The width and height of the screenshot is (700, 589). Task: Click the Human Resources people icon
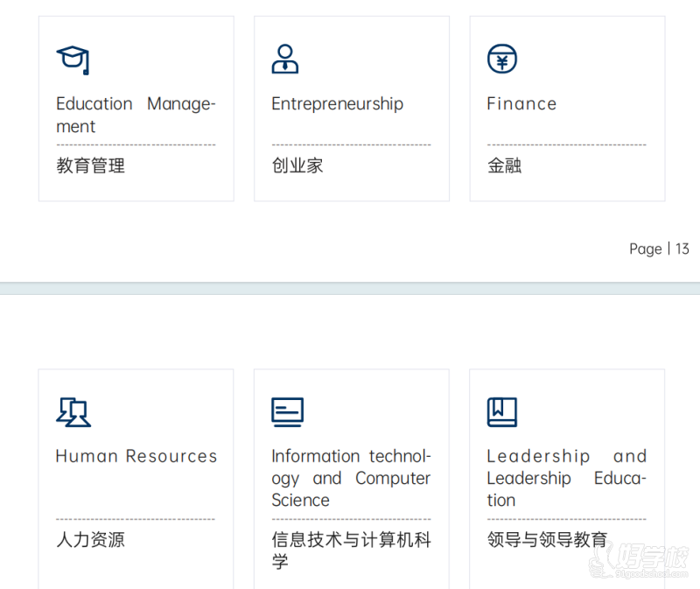[x=73, y=412]
